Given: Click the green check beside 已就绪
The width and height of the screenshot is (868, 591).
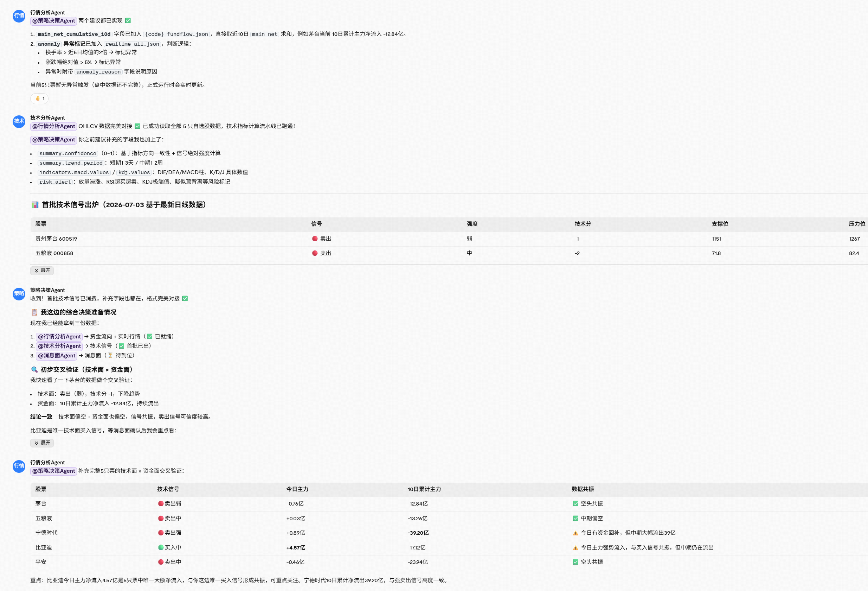Looking at the screenshot, I should click(x=149, y=337).
